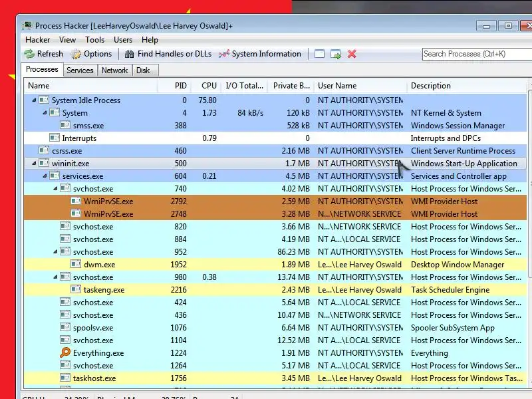This screenshot has height=399, width=532.
Task: Collapse the System process subtree
Action: 45,112
